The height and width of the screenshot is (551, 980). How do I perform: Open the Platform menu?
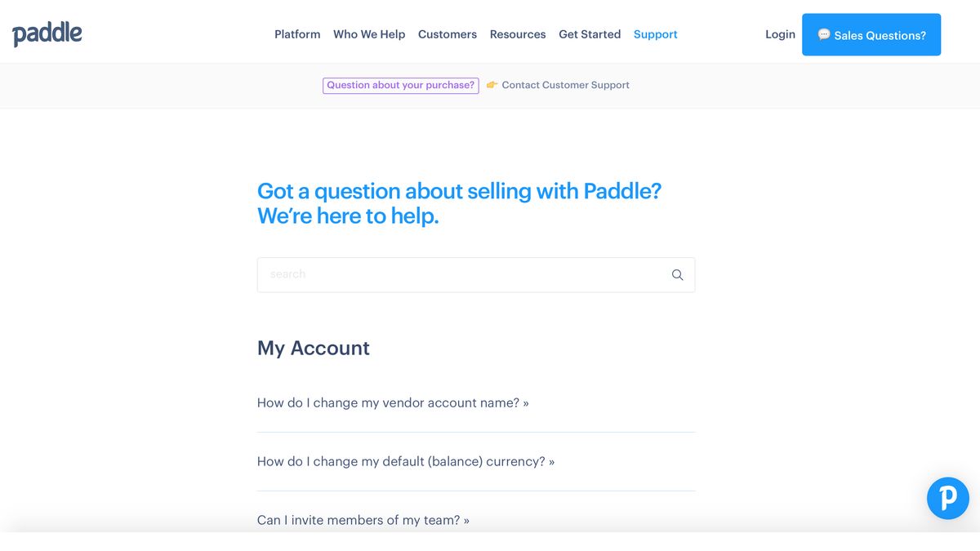point(297,34)
